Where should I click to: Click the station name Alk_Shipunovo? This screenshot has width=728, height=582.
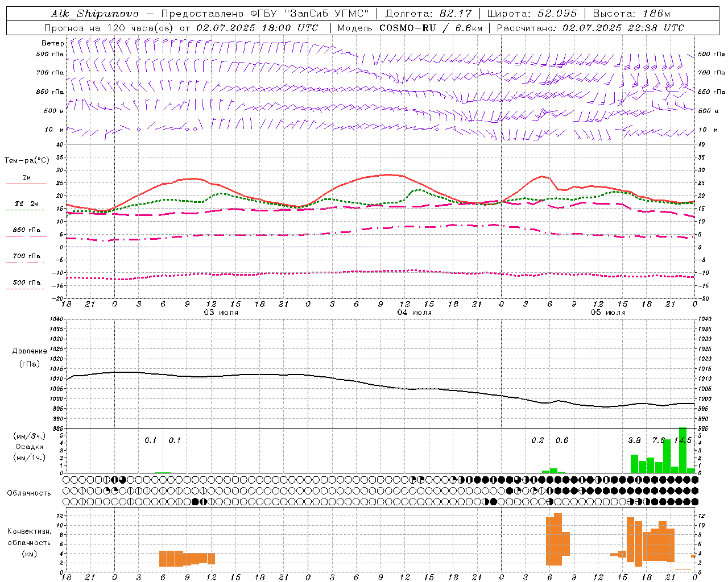[95, 14]
